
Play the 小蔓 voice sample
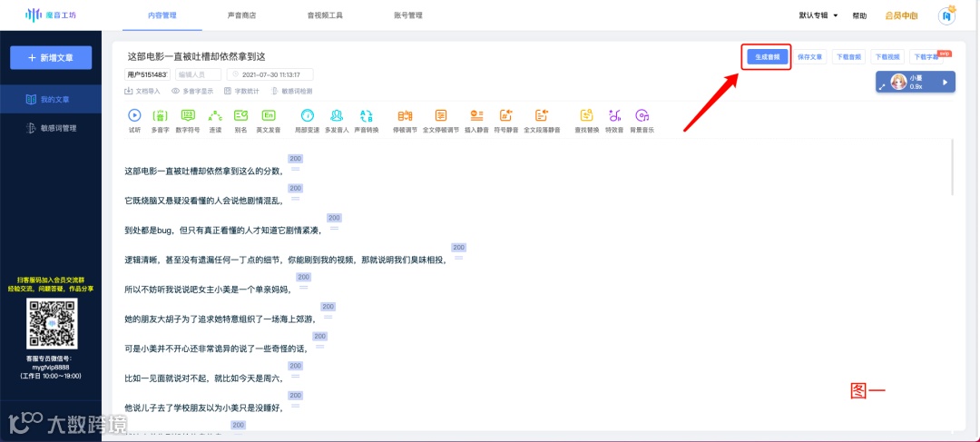point(945,82)
